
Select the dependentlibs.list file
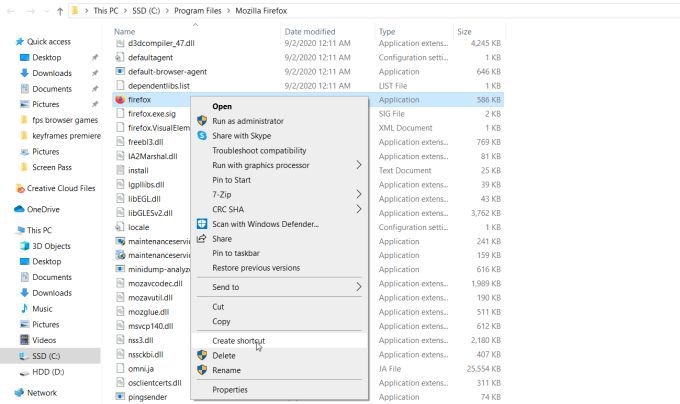tap(159, 86)
